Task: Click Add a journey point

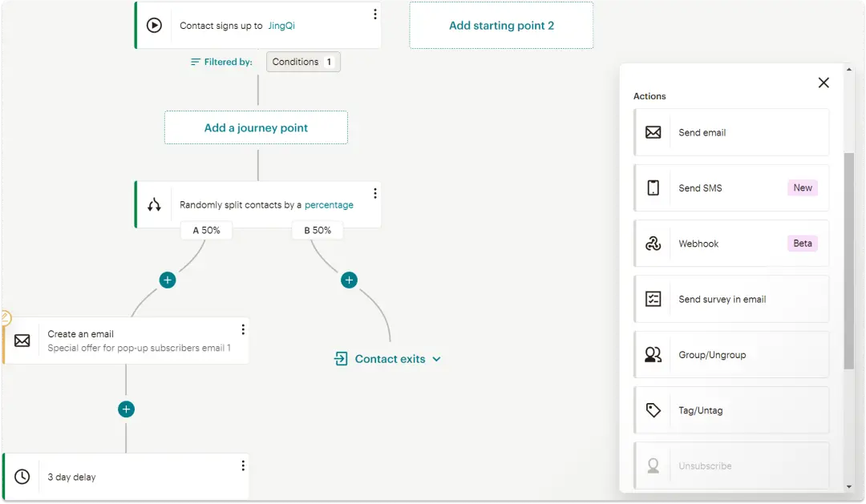Action: [x=256, y=127]
